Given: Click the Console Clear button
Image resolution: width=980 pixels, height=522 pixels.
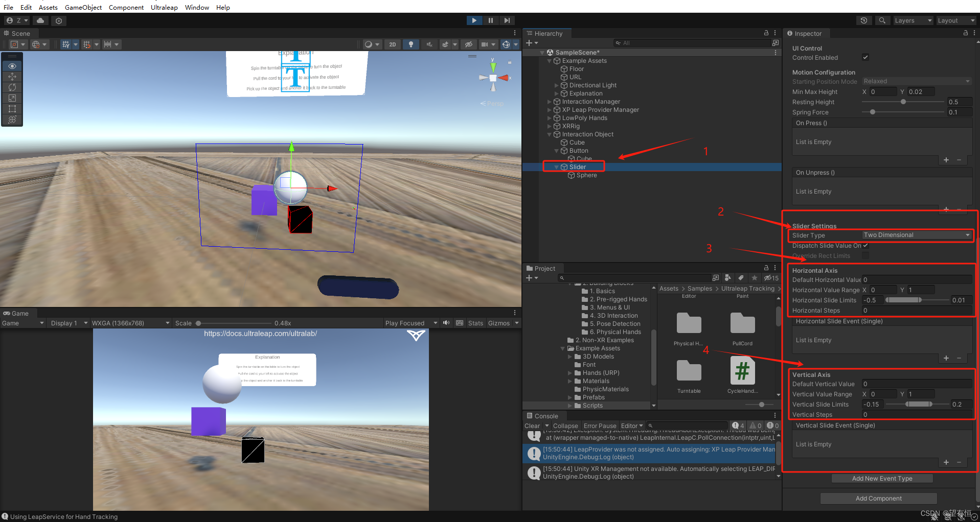Looking at the screenshot, I should tap(532, 425).
